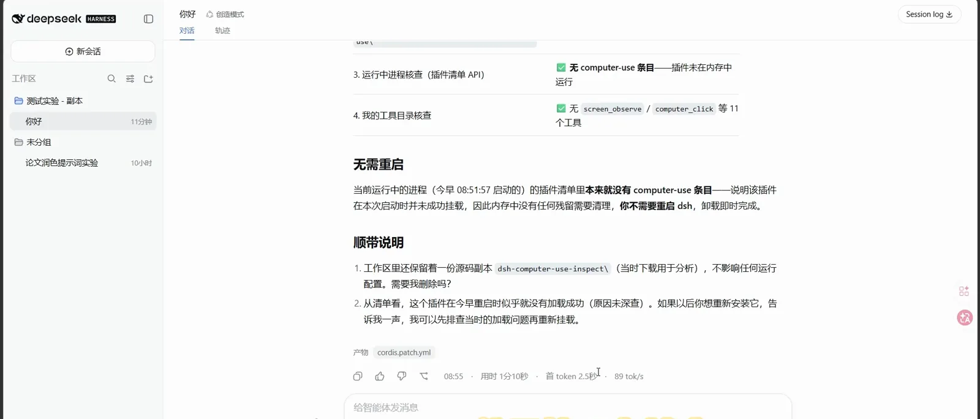Screen dimensions: 980x419
Task: Click the grid sparkle icon on right edge
Action: 964,291
